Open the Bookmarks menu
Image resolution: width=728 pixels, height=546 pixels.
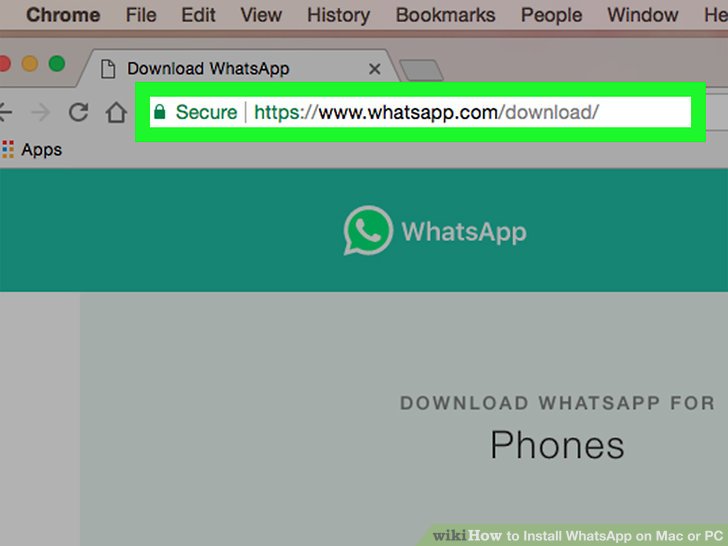pyautogui.click(x=445, y=15)
